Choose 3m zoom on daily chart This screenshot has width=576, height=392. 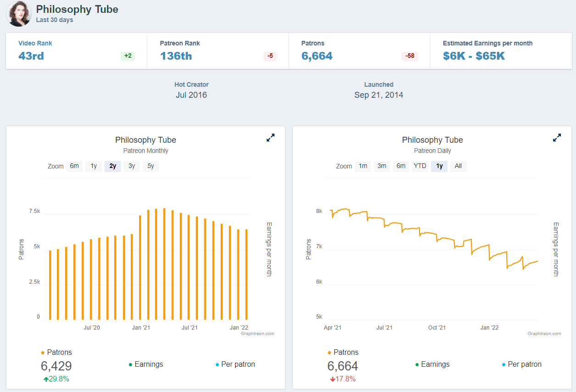[x=382, y=166]
